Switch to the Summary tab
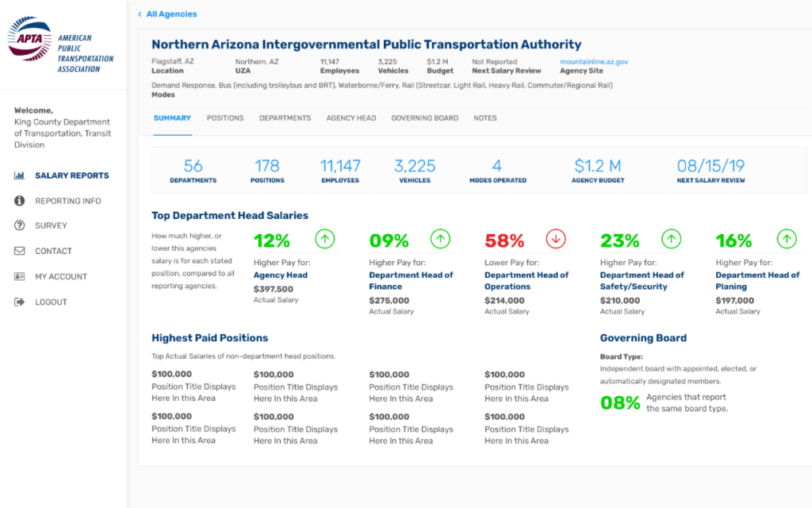This screenshot has width=812, height=508. tap(172, 118)
